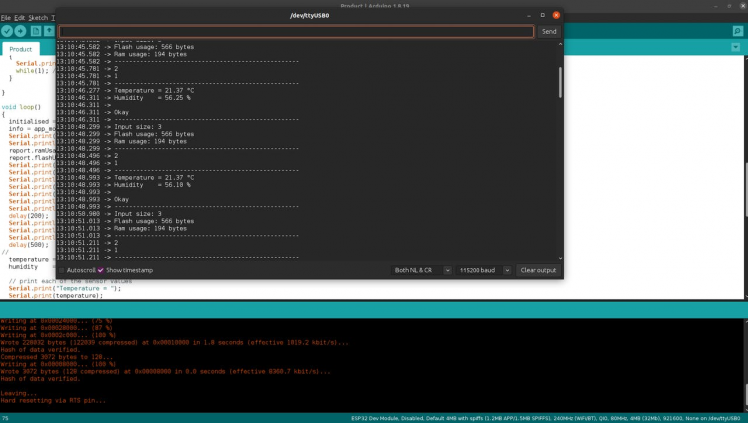
Task: Click the Verify sketch checkmark icon
Action: pos(7,31)
